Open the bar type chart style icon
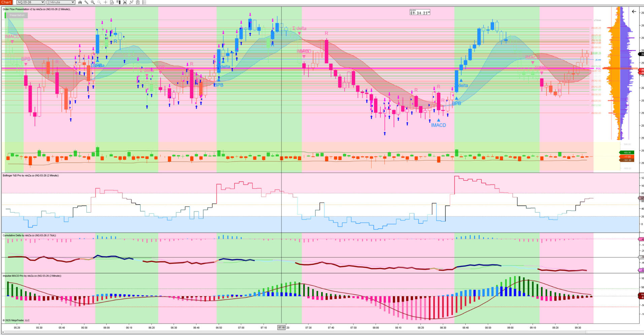This screenshot has height=335, width=644. (x=80, y=2)
